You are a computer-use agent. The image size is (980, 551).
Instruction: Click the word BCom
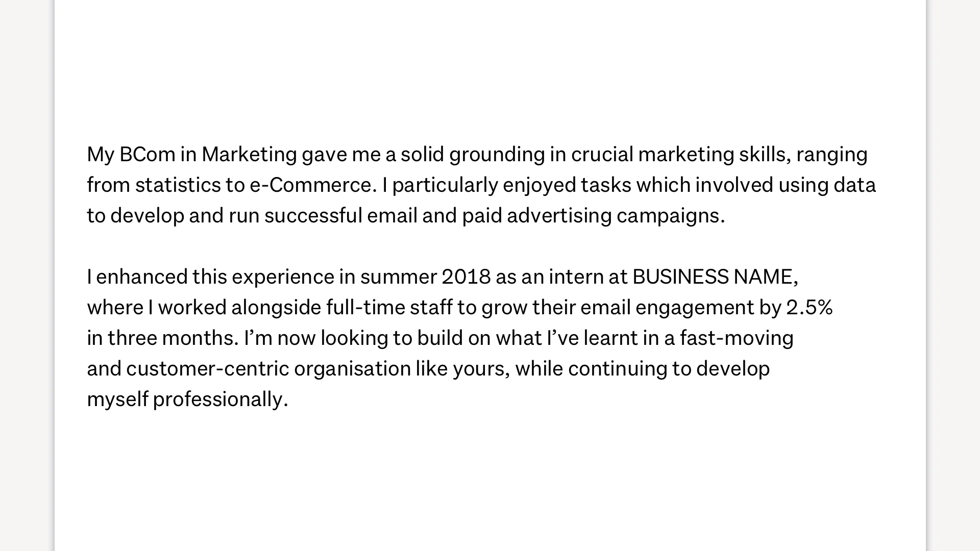(147, 155)
